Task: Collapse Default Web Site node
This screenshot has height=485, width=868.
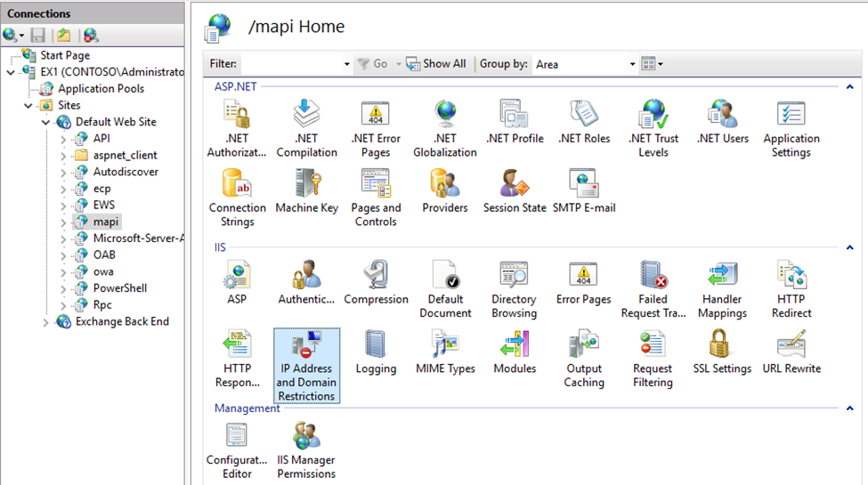Action: coord(46,122)
